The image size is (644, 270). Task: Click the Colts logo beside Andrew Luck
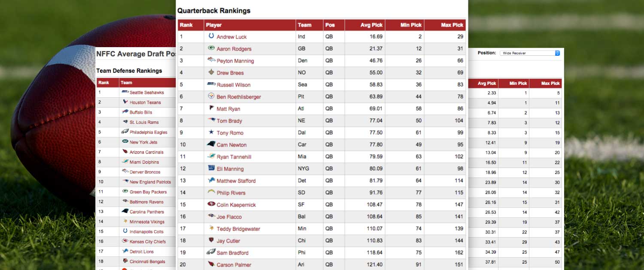(210, 36)
